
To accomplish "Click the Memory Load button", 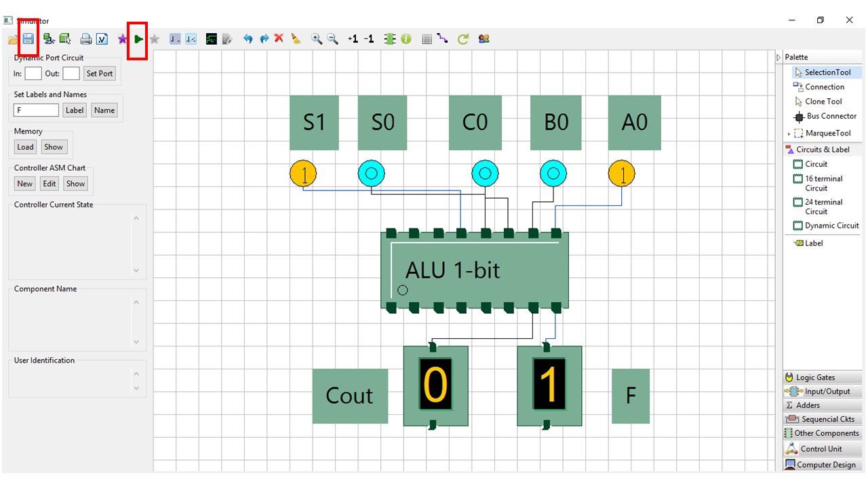I will pyautogui.click(x=25, y=147).
